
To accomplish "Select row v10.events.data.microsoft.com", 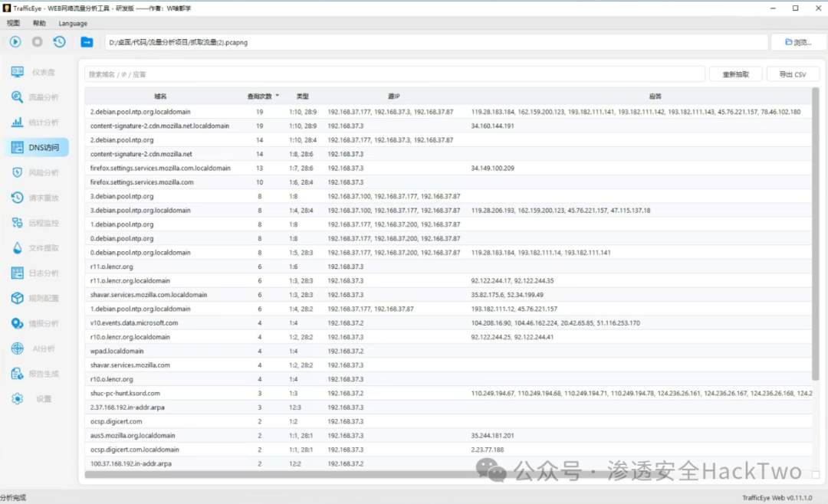I will coord(449,323).
